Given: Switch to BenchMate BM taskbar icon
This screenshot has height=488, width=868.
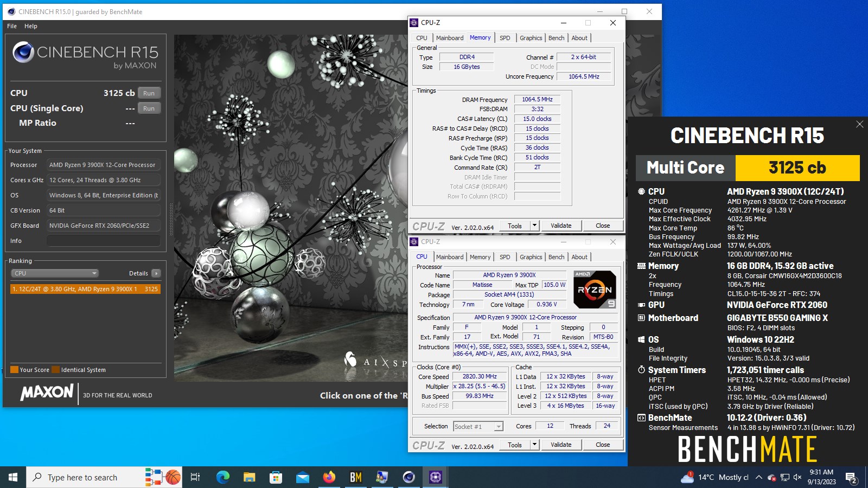Looking at the screenshot, I should [x=355, y=477].
